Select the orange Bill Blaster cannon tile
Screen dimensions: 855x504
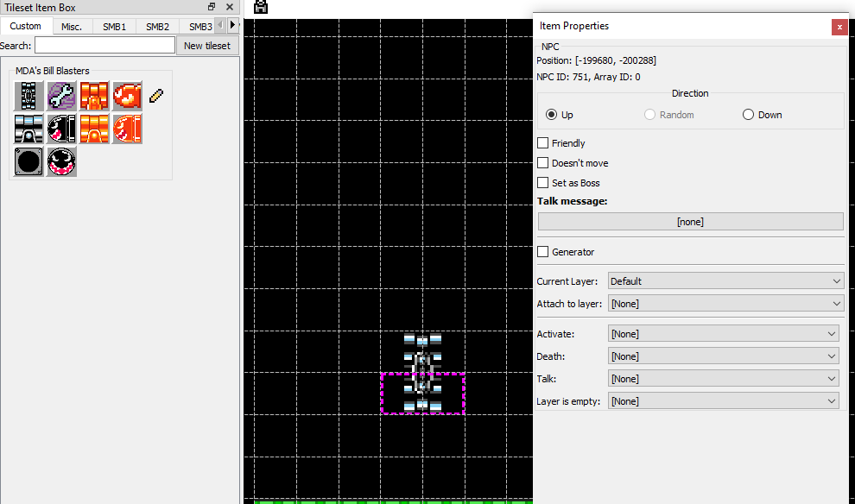click(94, 129)
